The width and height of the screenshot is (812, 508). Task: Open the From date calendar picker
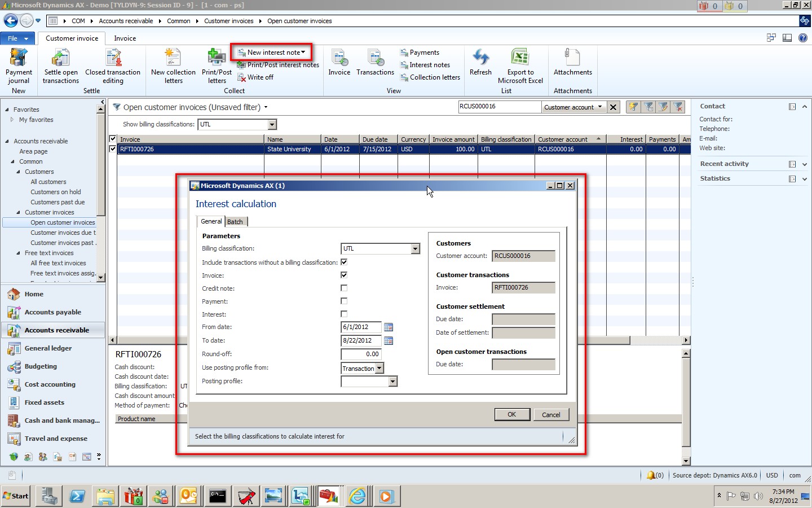[x=389, y=327]
